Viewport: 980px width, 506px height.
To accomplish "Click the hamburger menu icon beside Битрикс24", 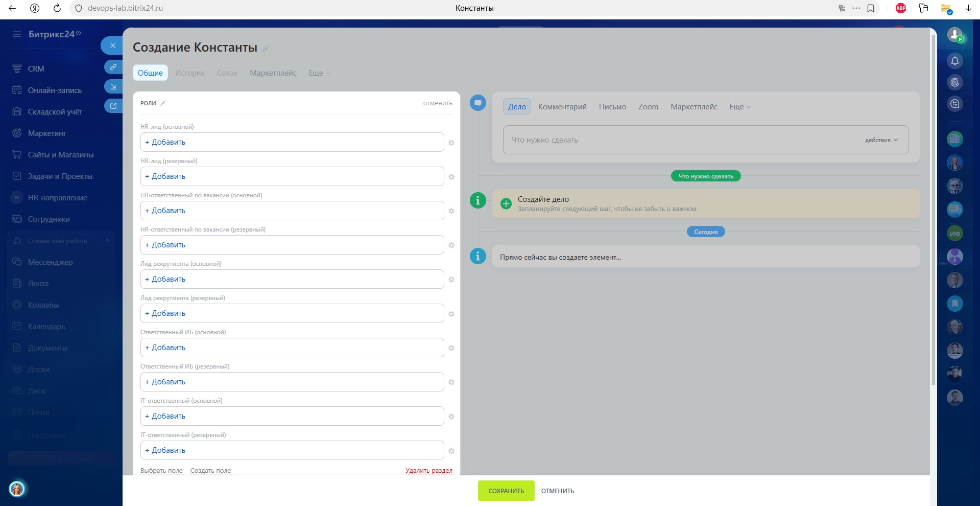I will 17,34.
